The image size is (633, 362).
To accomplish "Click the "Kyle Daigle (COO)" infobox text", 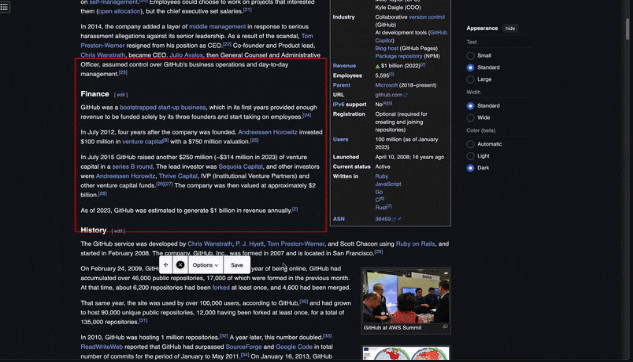I will click(398, 8).
